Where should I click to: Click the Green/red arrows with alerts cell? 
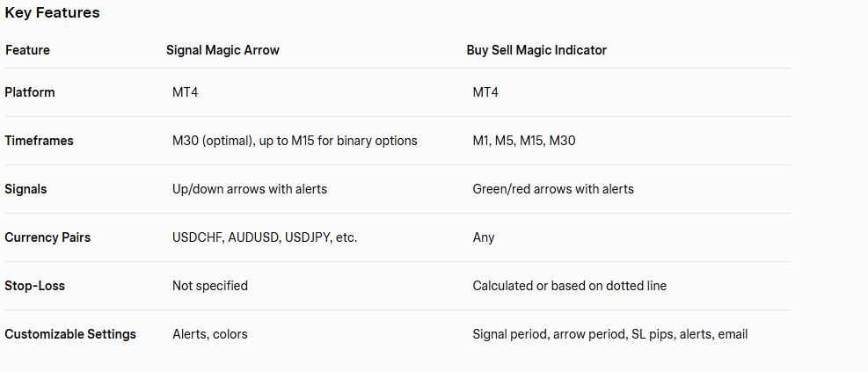[553, 189]
